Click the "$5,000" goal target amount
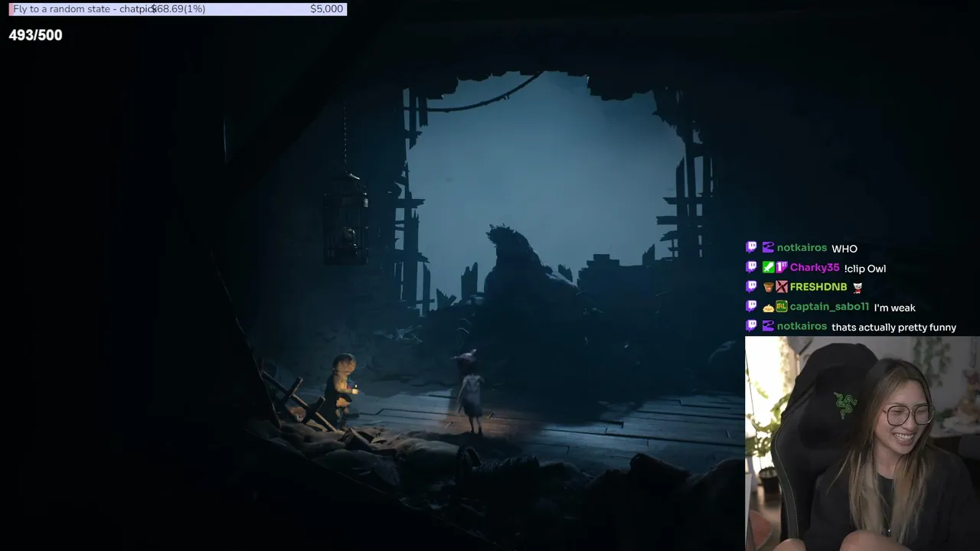 (x=327, y=9)
